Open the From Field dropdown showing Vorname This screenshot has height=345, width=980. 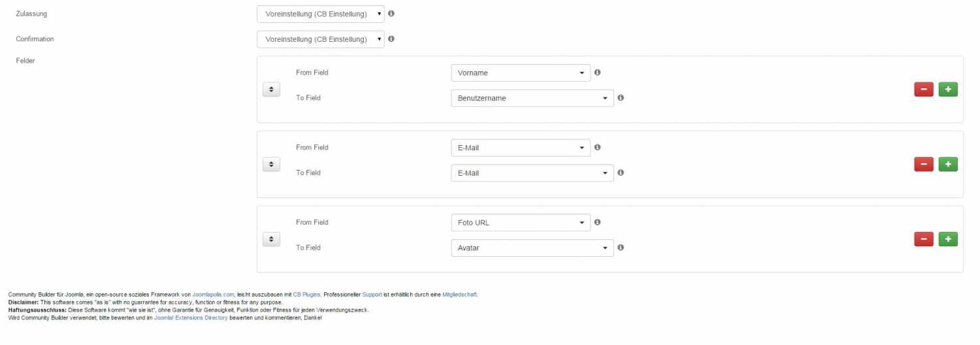click(521, 73)
